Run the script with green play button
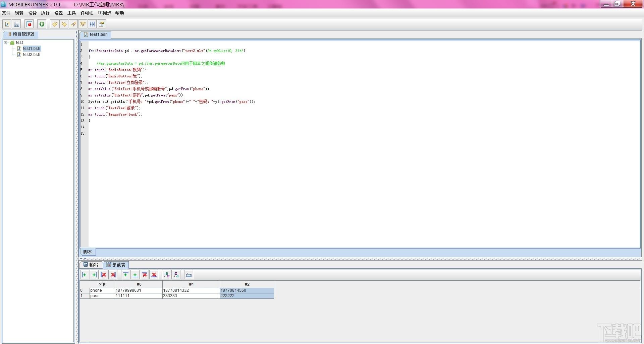The width and height of the screenshot is (644, 344). click(42, 24)
